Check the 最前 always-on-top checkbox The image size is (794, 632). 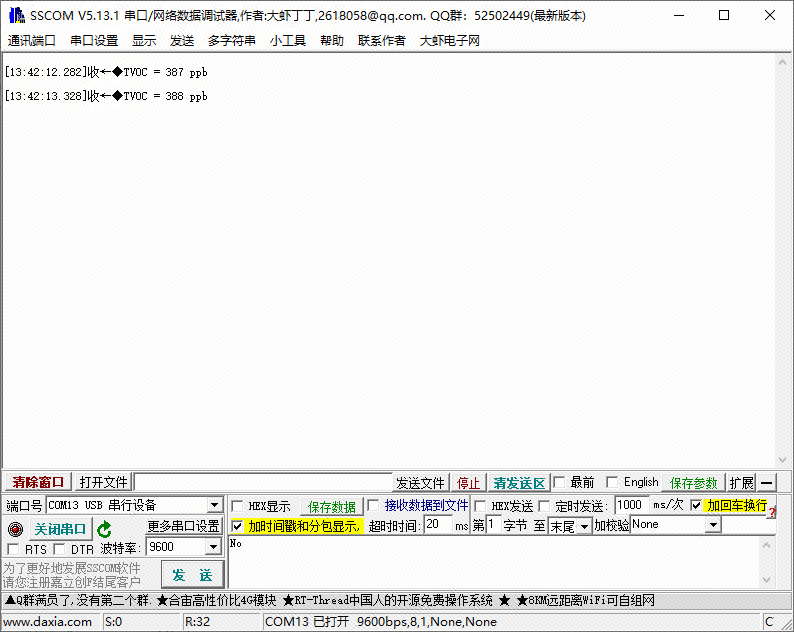pos(559,482)
